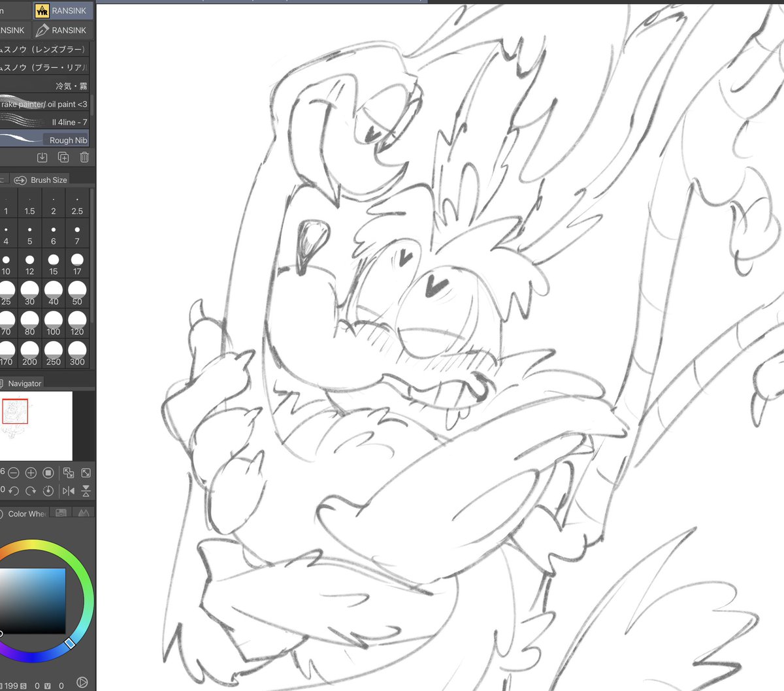Open the Color Wheel tab

click(x=24, y=514)
